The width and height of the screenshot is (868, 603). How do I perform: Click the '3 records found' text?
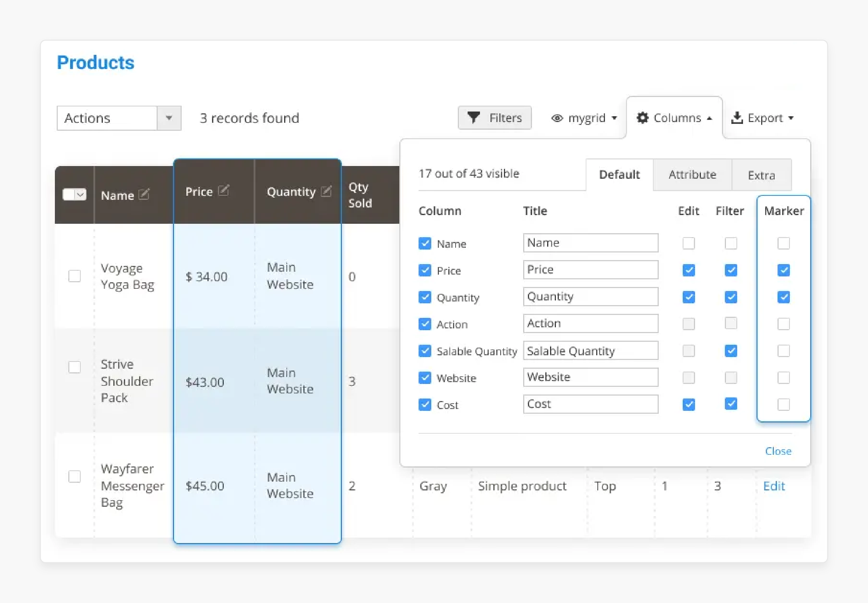(249, 118)
